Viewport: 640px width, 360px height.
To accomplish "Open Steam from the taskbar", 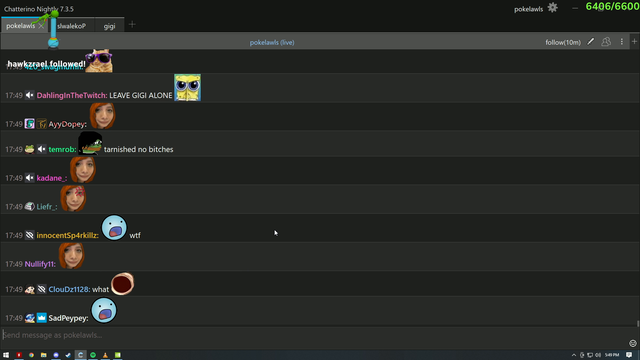I will 68,355.
